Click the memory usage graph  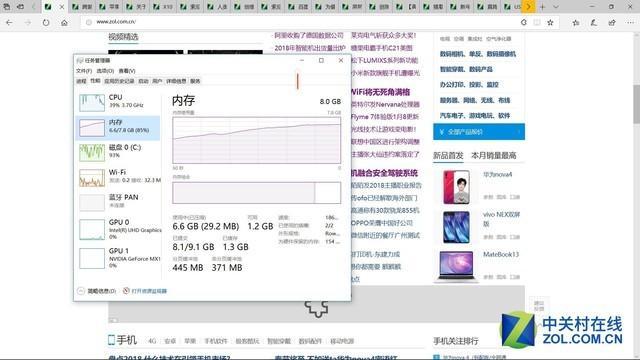click(256, 140)
